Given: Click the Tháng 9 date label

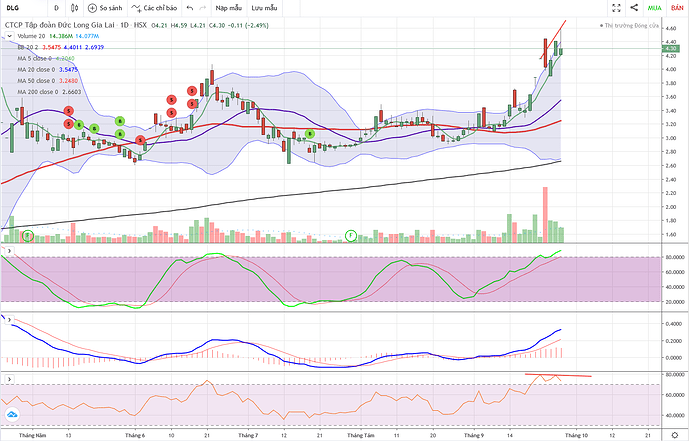Looking at the screenshot, I should [473, 435].
